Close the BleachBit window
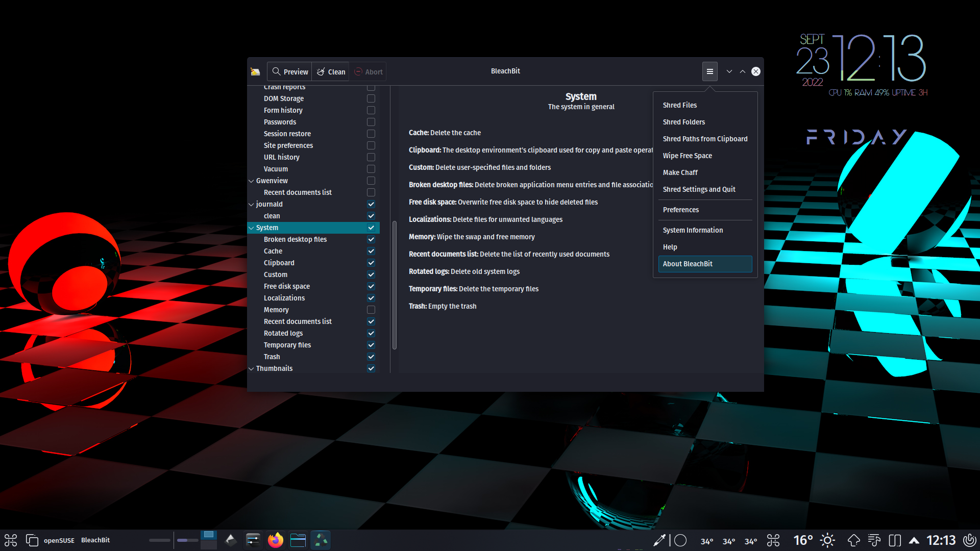The width and height of the screenshot is (980, 551). (x=756, y=71)
